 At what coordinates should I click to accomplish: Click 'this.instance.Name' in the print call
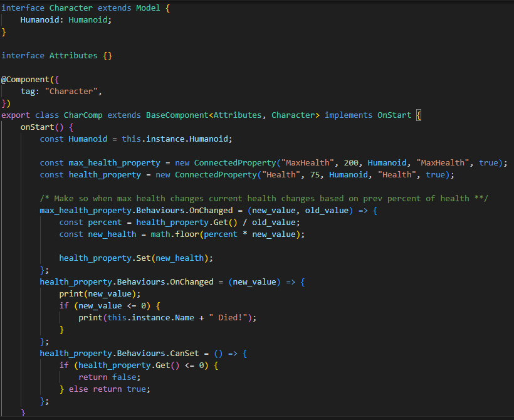coord(150,318)
